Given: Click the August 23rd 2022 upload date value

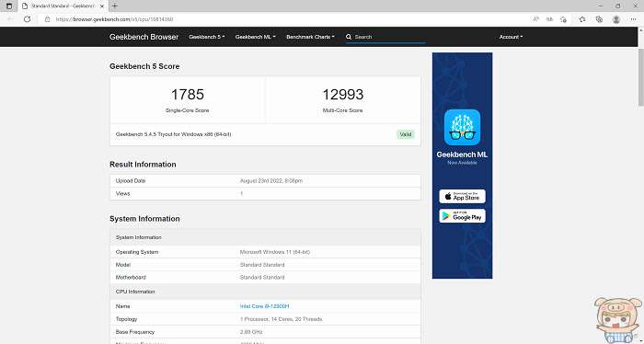Looking at the screenshot, I should (271, 180).
